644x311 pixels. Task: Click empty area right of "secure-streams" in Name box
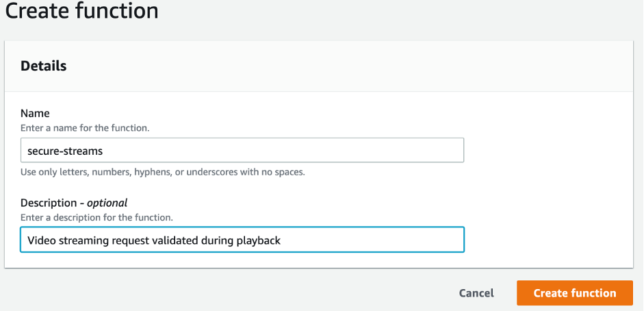click(287, 150)
